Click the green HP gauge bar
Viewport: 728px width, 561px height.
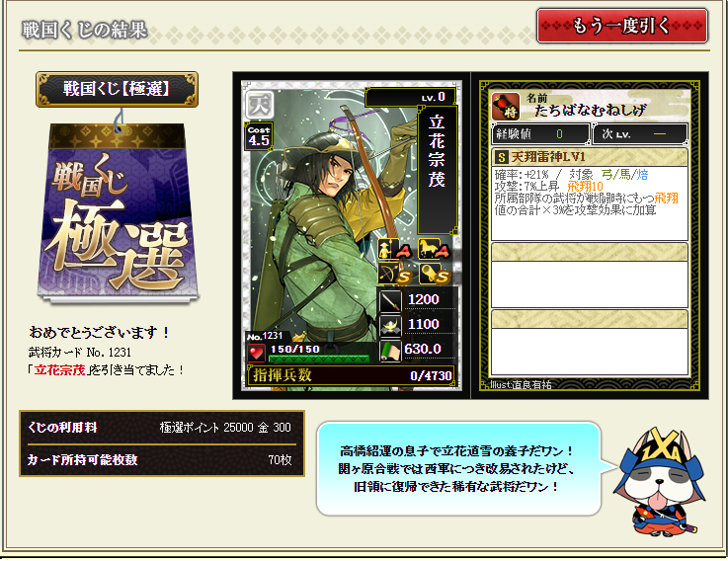coord(319,359)
